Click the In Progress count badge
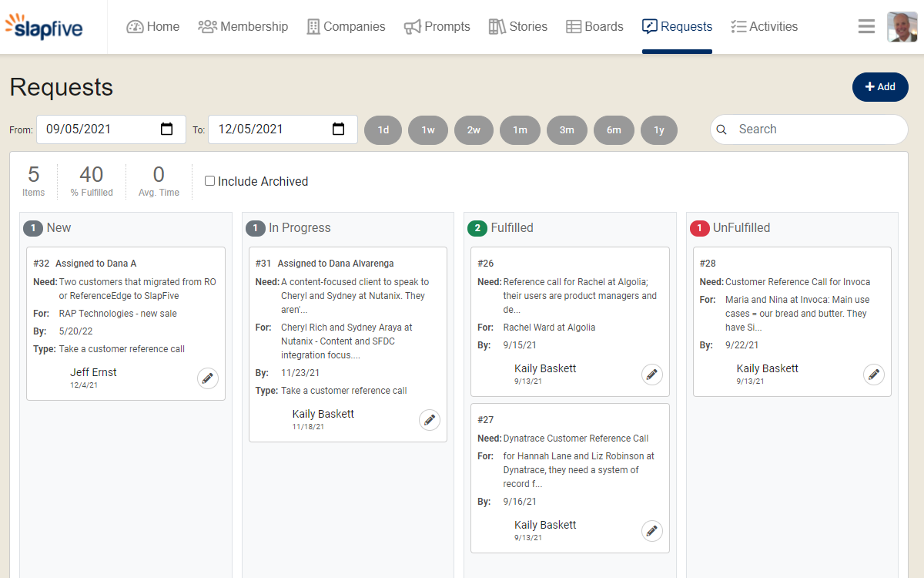 [x=255, y=228]
